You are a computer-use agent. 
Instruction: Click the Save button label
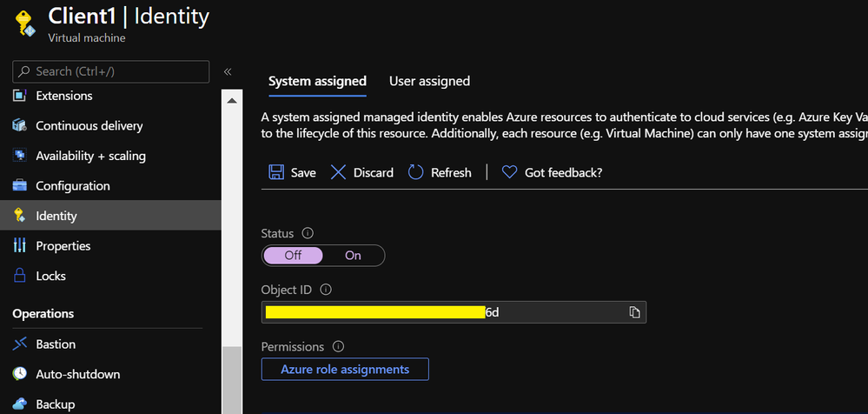[x=303, y=173]
